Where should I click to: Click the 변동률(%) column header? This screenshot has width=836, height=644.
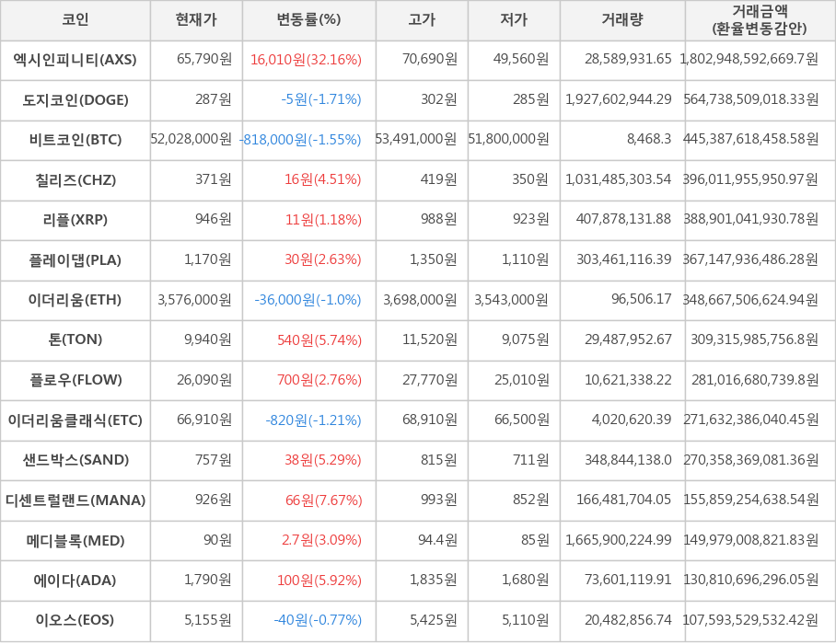308,20
